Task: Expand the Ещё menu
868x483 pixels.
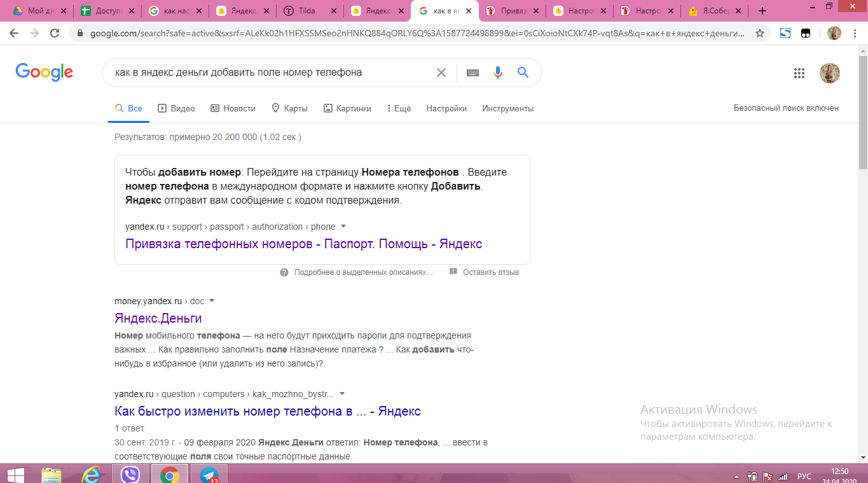Action: 399,109
